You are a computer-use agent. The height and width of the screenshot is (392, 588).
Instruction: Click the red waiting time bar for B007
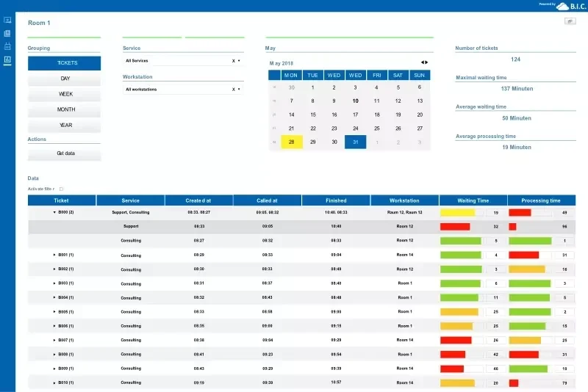pyautogui.click(x=453, y=341)
